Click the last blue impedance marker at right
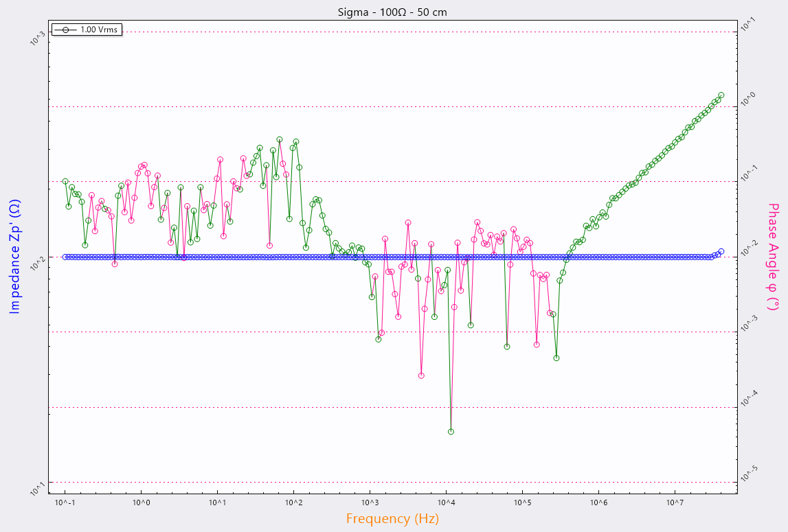788x532 pixels. (x=721, y=251)
